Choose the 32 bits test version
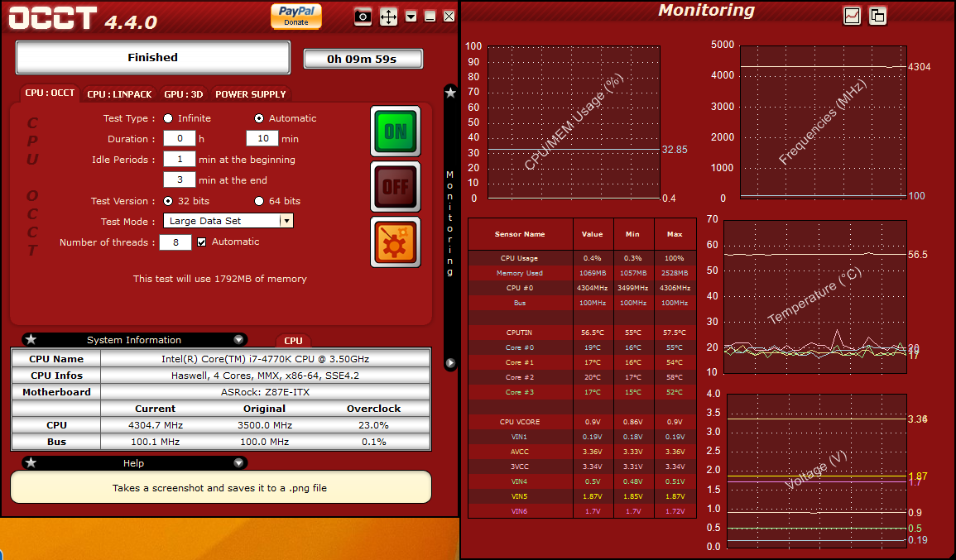The width and height of the screenshot is (956, 560). click(168, 201)
